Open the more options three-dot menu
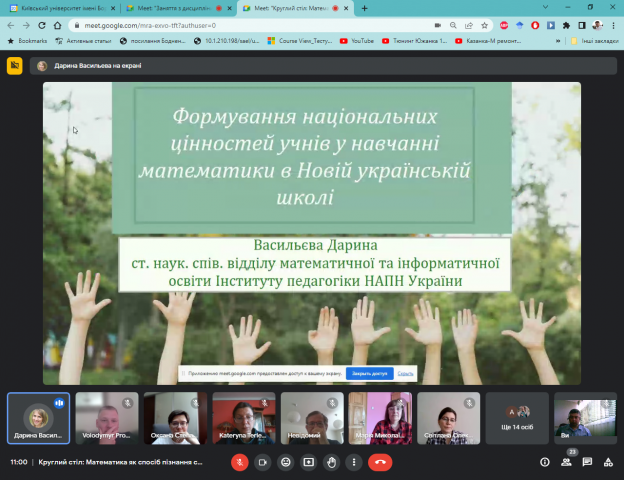 pyautogui.click(x=355, y=462)
